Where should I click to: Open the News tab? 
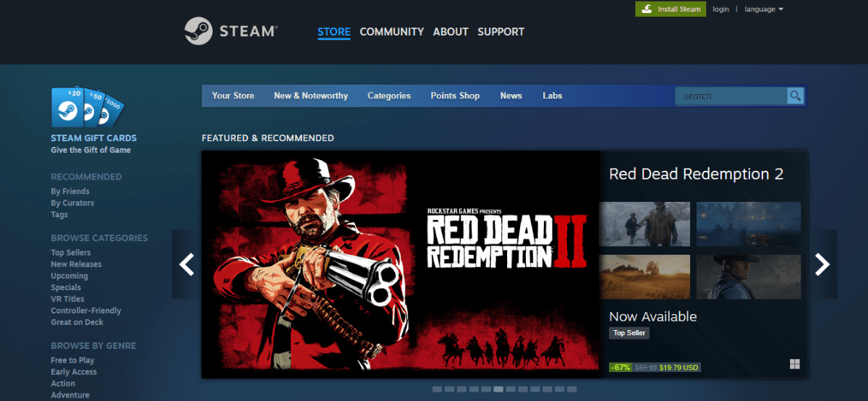[x=511, y=96]
